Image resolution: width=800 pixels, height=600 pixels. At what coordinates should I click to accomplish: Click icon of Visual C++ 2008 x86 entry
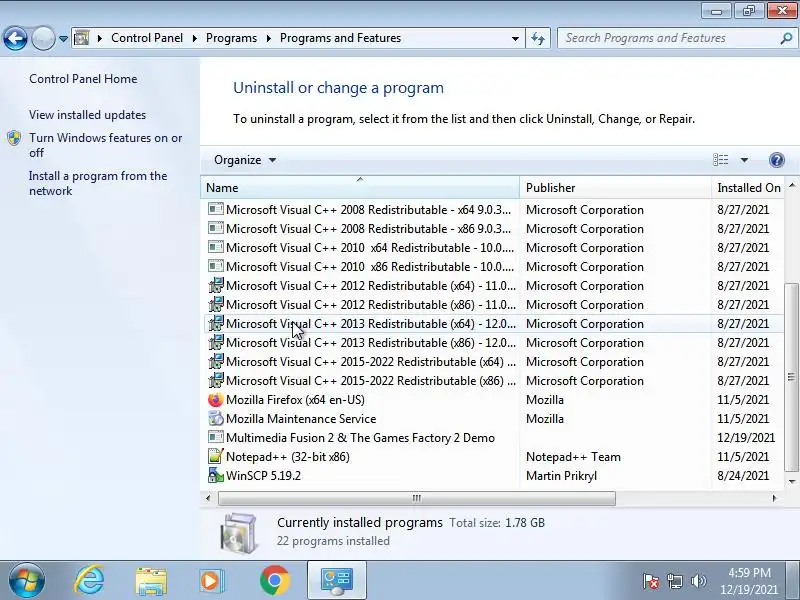(x=215, y=228)
